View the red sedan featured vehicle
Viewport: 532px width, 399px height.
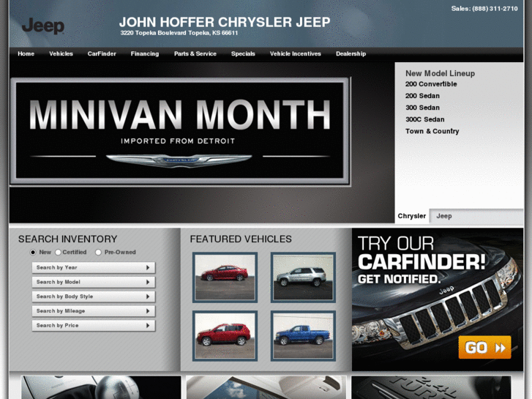point(225,277)
